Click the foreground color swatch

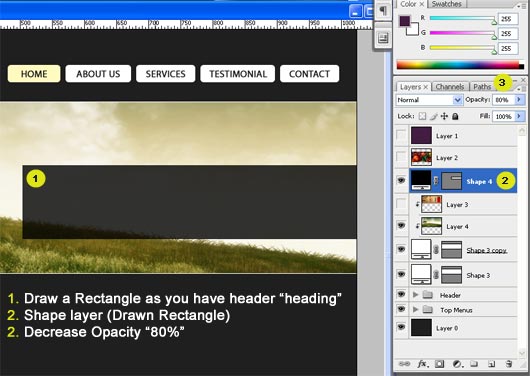click(x=404, y=21)
